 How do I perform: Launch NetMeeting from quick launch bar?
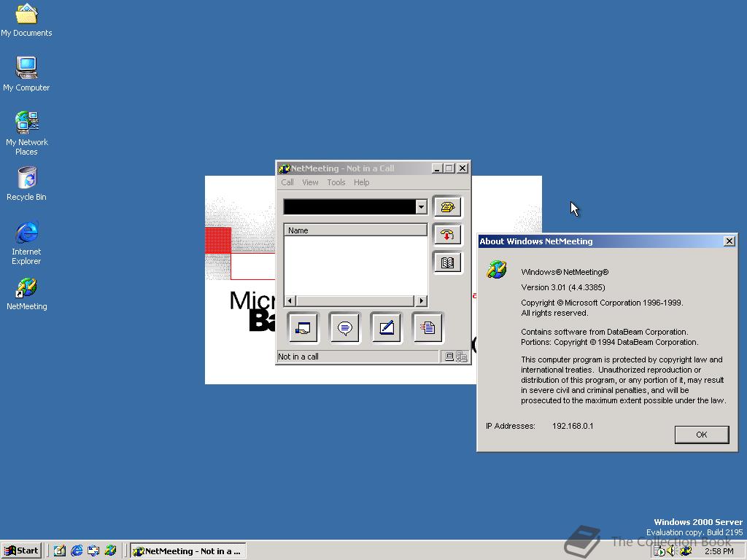[110, 551]
